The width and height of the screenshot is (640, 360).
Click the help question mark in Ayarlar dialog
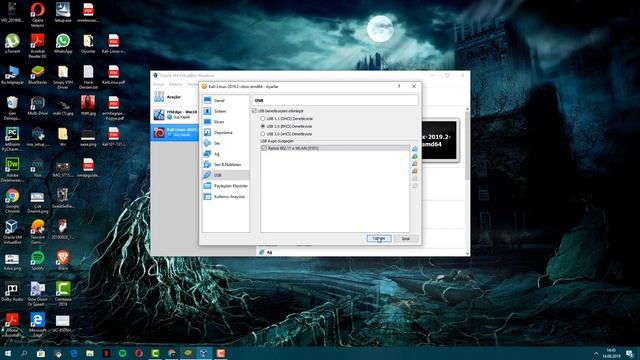point(399,87)
